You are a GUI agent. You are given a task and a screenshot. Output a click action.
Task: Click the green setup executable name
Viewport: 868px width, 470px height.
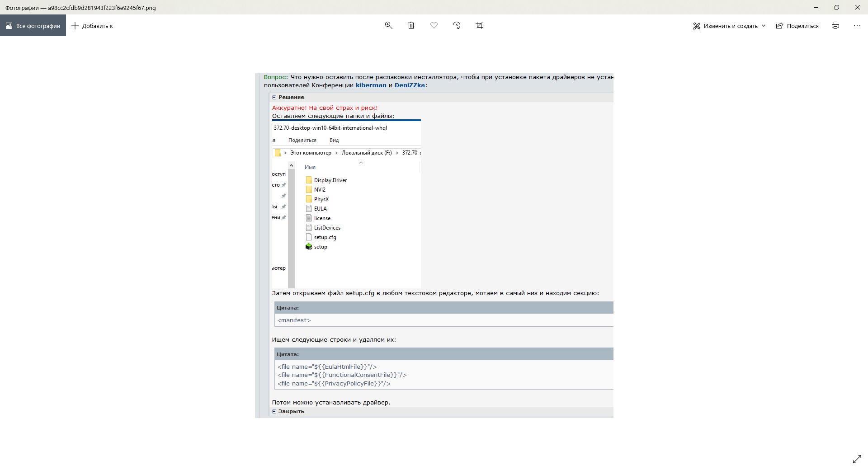[x=321, y=247]
